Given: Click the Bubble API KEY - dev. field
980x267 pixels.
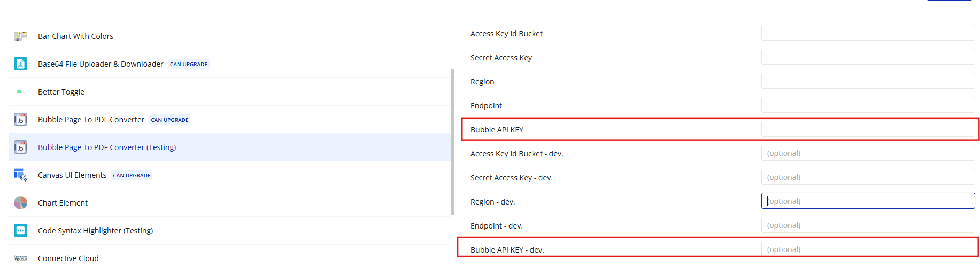Looking at the screenshot, I should click(867, 249).
